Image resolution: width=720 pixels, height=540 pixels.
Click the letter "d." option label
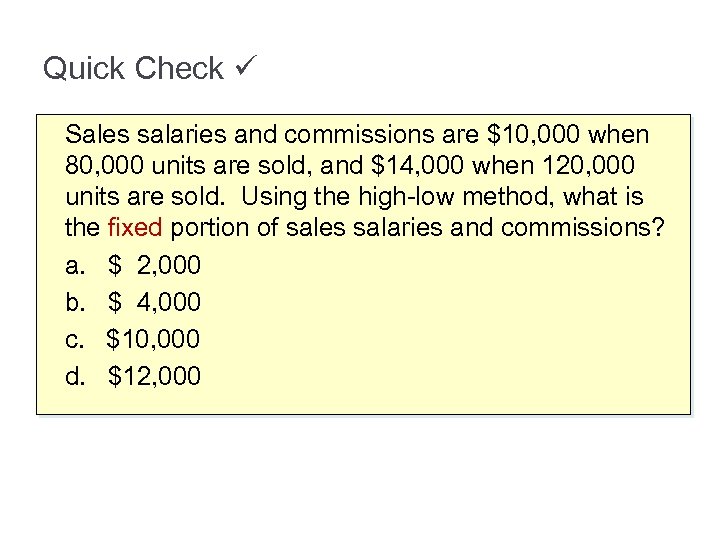pyautogui.click(x=75, y=376)
